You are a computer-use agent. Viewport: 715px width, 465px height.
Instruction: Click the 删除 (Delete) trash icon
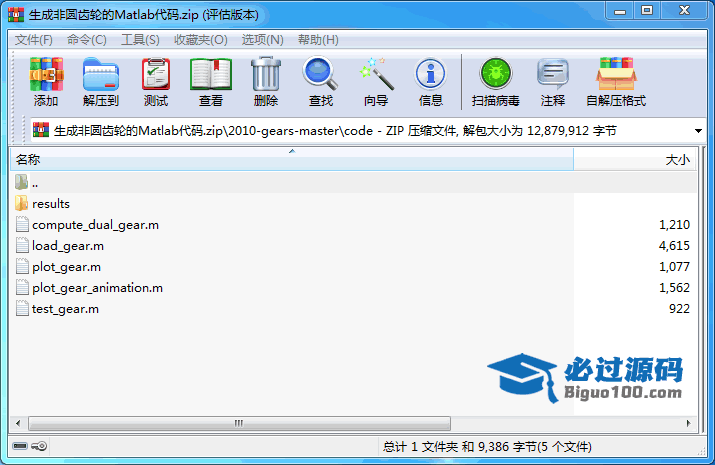[x=266, y=82]
